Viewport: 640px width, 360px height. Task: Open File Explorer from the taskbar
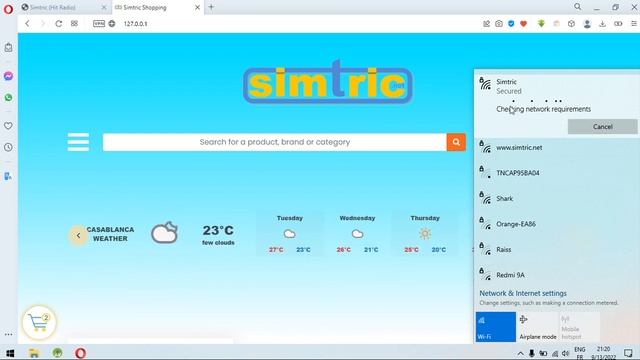(34, 353)
